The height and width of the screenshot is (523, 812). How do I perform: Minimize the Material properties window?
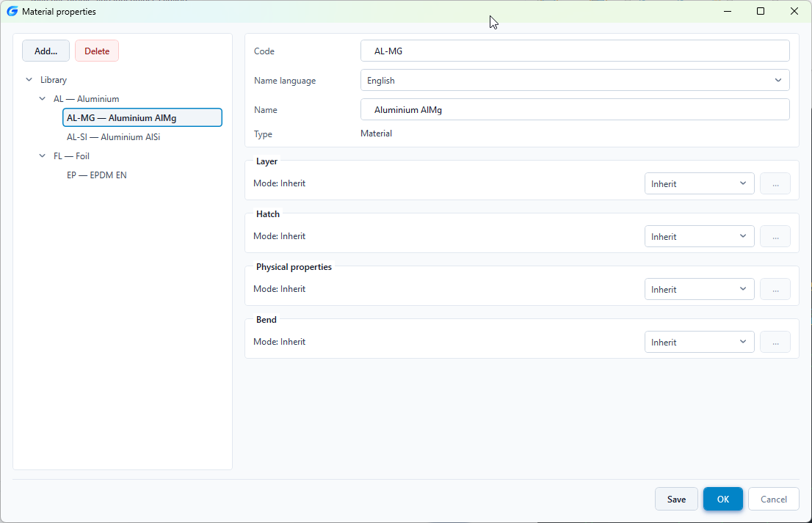(x=728, y=11)
